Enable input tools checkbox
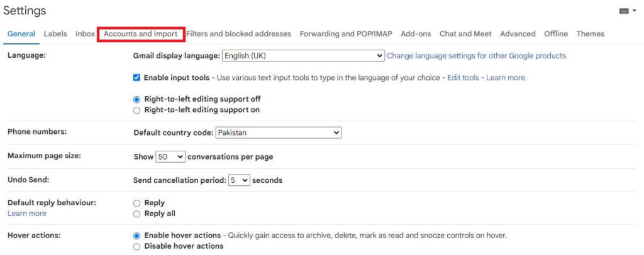Image resolution: width=644 pixels, height=255 pixels. coord(137,78)
